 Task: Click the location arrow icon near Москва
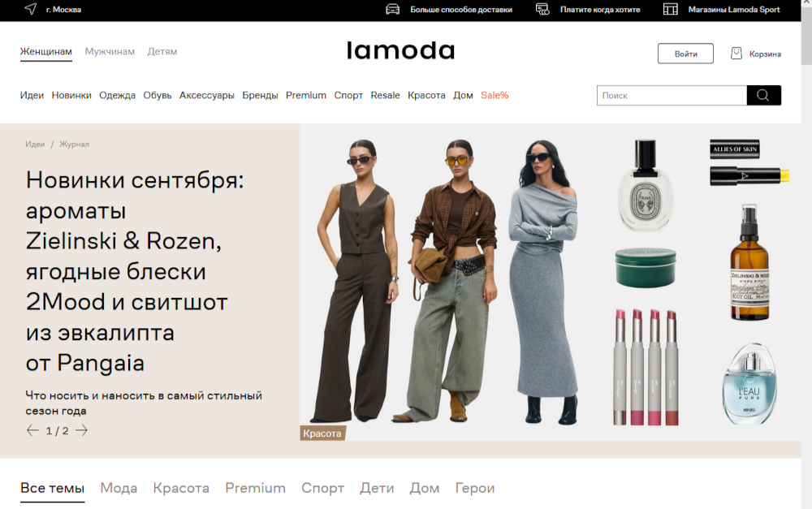tap(31, 9)
